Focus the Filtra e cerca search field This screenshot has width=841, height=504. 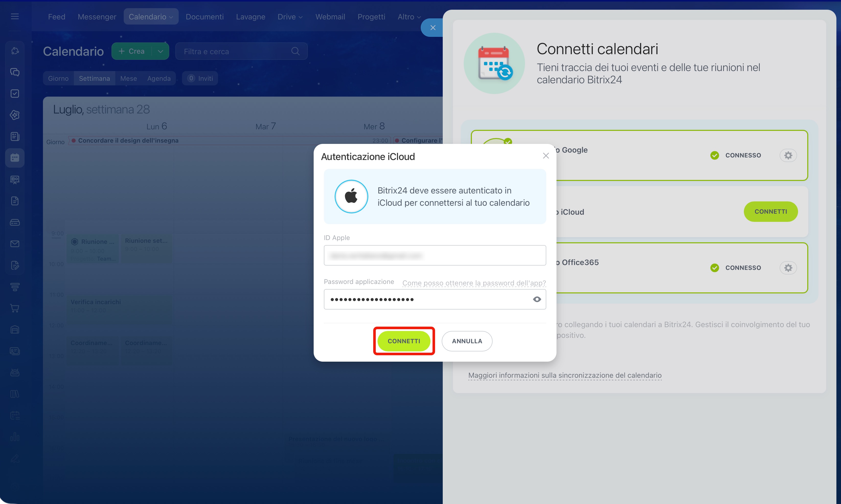pyautogui.click(x=242, y=51)
